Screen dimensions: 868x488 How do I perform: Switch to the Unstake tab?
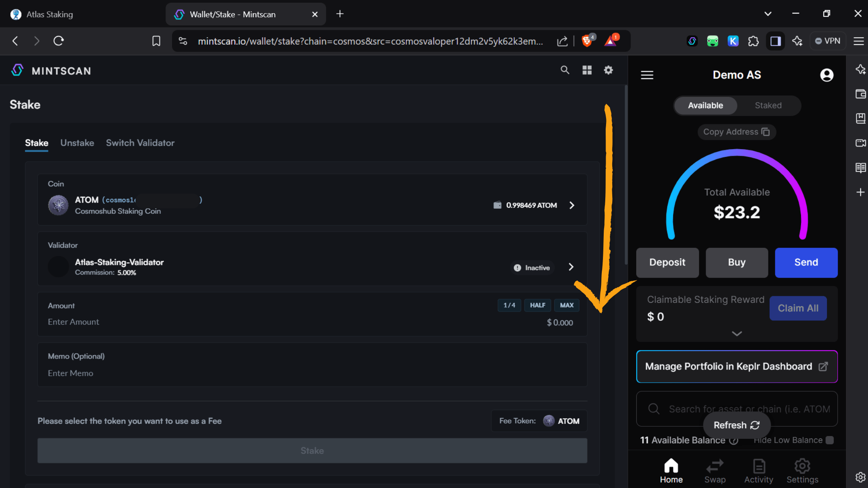pos(77,143)
